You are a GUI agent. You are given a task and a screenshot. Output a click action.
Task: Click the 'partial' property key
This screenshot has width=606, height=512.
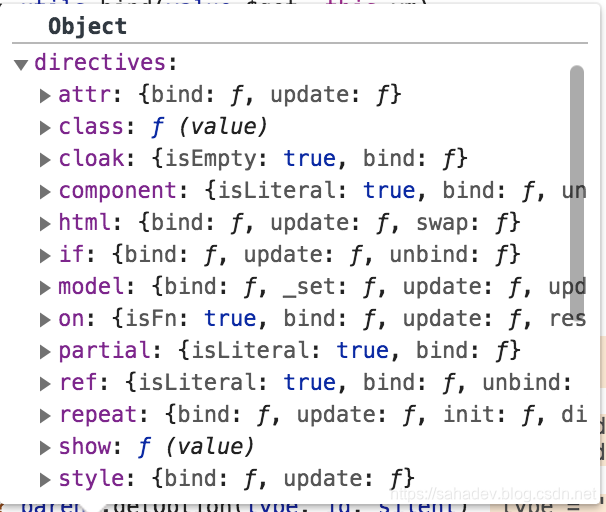click(104, 351)
